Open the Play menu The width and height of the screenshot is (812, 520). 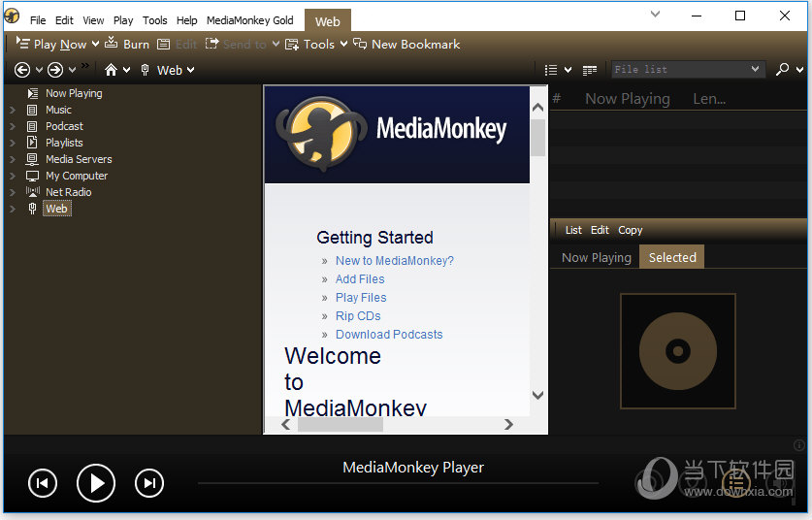[123, 20]
